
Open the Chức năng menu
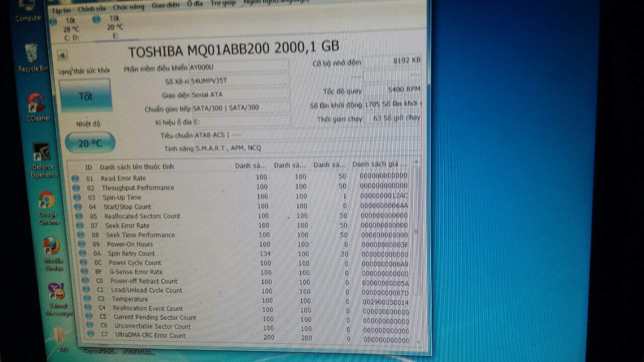coord(128,8)
